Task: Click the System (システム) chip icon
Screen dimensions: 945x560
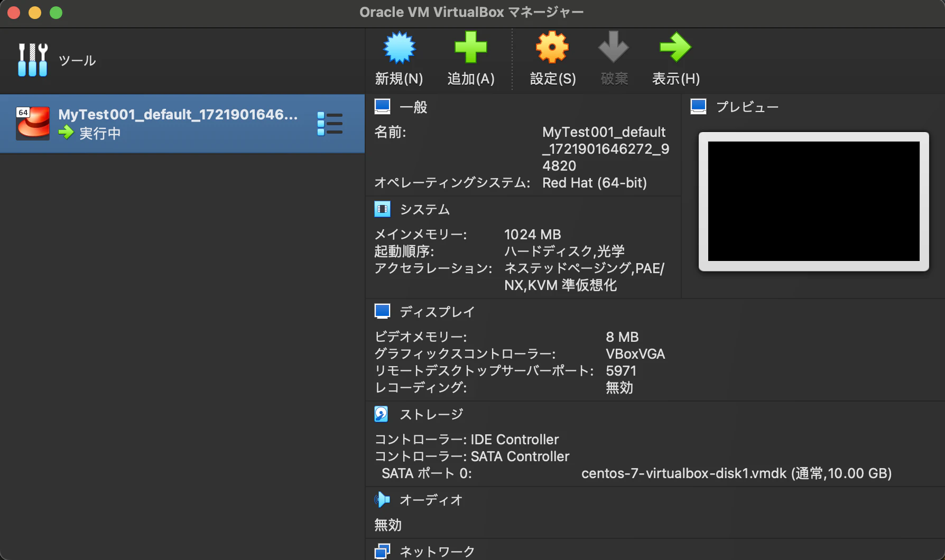Action: click(x=382, y=209)
